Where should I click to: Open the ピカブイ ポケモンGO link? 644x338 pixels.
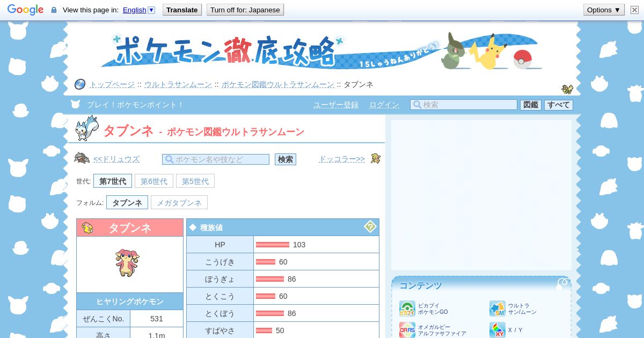click(x=433, y=308)
